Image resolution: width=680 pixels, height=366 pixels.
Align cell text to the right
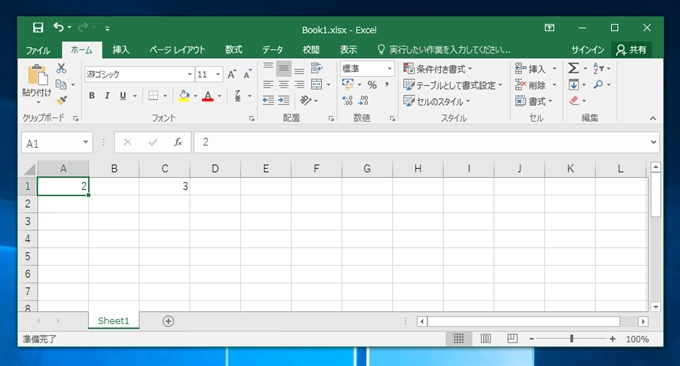[299, 85]
